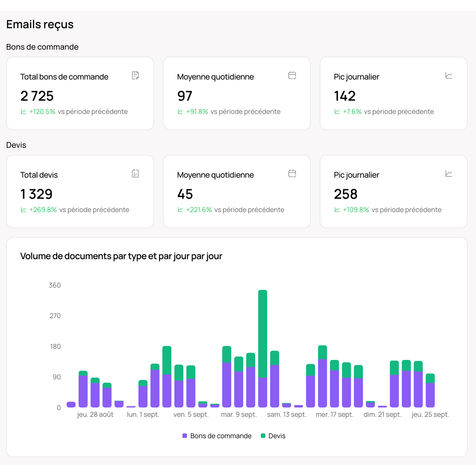Click chart icon on the Pic journalier 142 card
This screenshot has width=476, height=476.
(449, 75)
